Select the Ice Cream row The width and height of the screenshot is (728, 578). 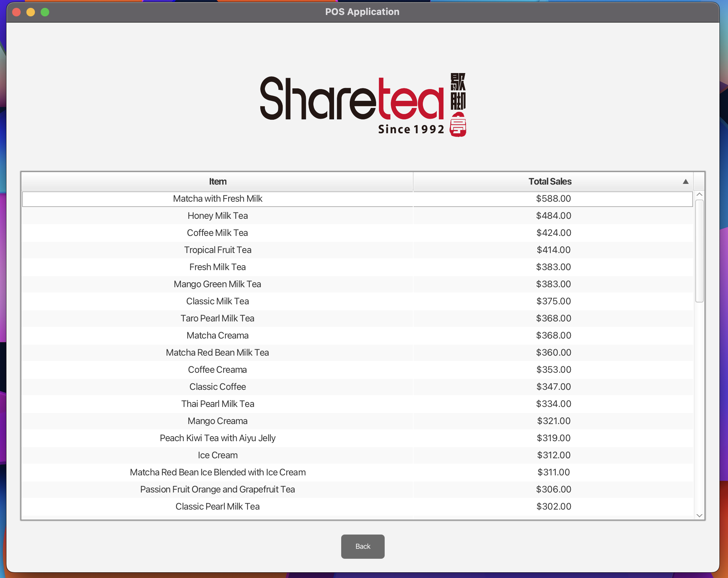click(x=217, y=455)
